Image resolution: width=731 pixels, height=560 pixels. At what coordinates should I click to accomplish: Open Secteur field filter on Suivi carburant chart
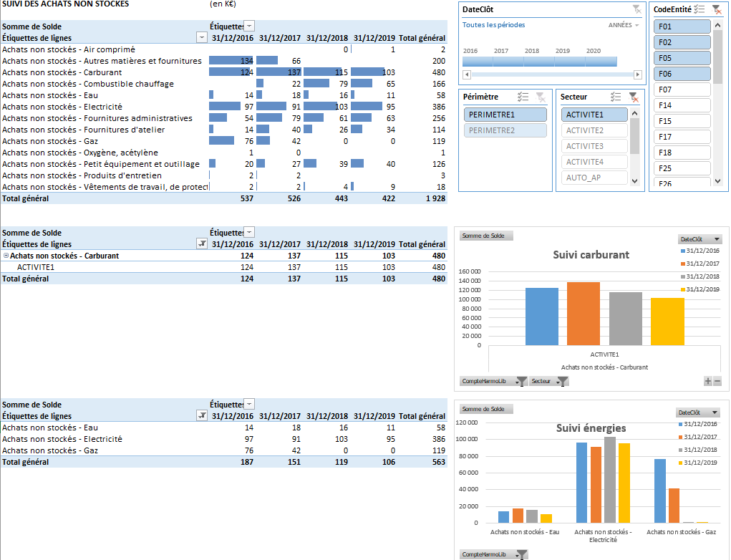tap(548, 382)
